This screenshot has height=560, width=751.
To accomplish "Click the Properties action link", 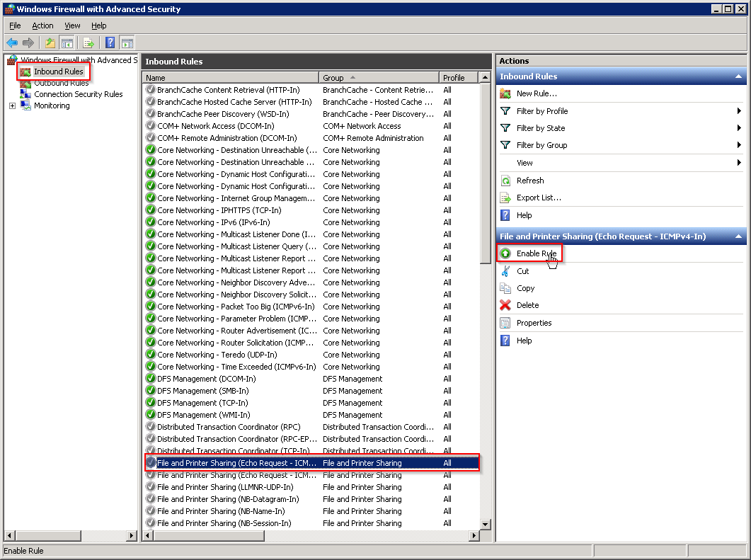I will (534, 323).
